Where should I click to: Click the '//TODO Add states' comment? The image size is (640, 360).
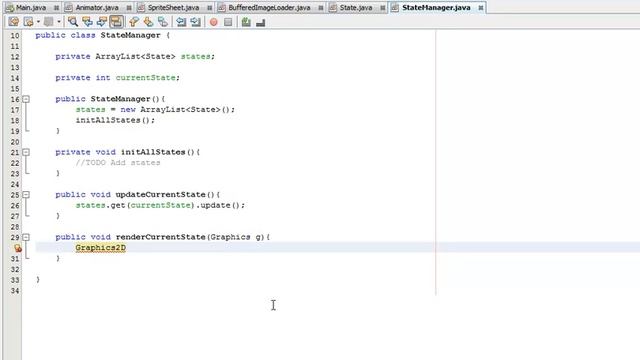pos(118,163)
